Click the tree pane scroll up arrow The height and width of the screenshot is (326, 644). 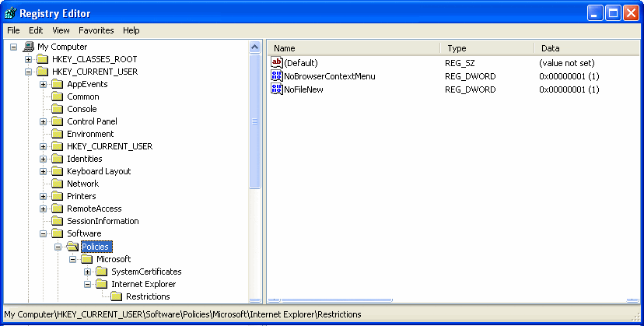(254, 47)
